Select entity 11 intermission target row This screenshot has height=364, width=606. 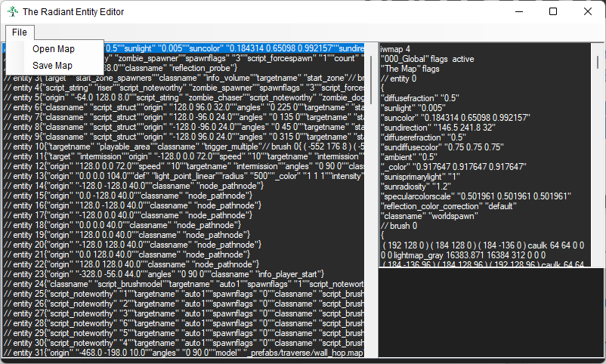click(x=184, y=156)
